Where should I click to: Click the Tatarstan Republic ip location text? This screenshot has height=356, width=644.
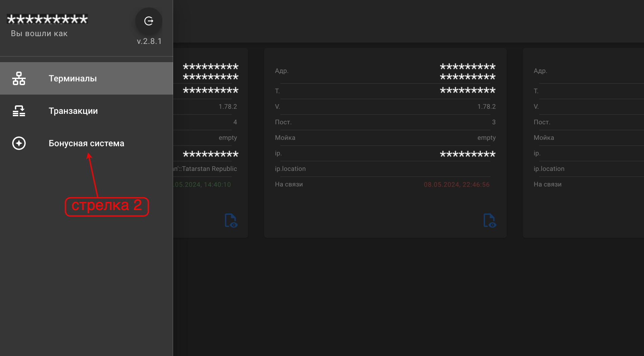click(x=205, y=169)
